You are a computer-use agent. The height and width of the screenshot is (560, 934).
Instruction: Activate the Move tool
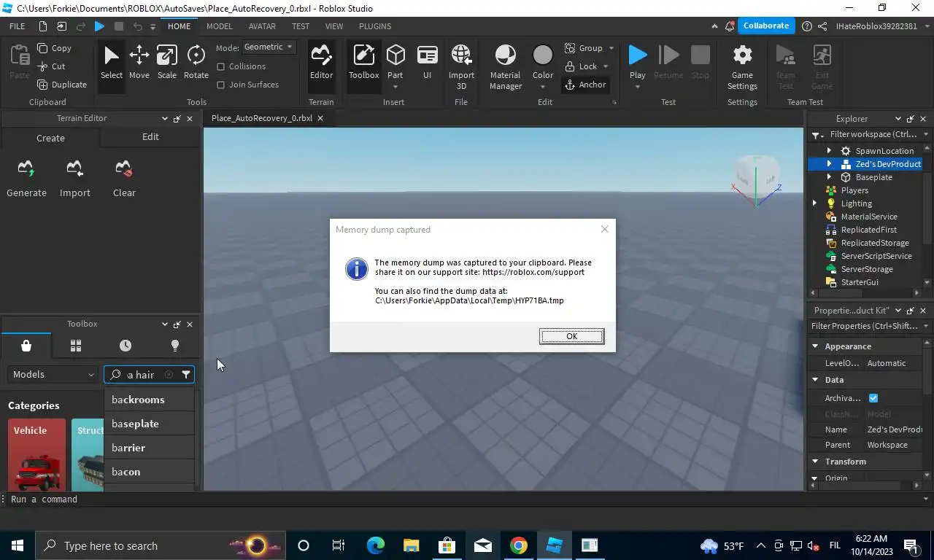(139, 62)
